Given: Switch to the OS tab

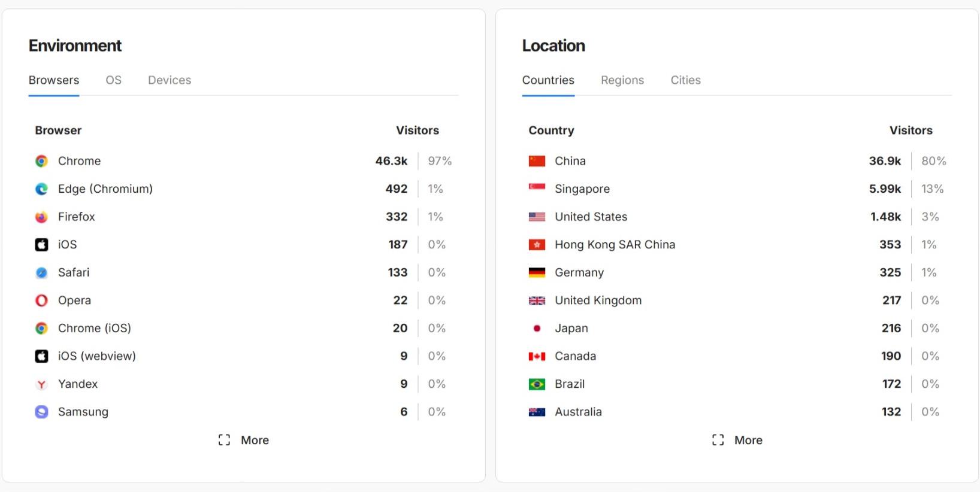Looking at the screenshot, I should click(113, 80).
